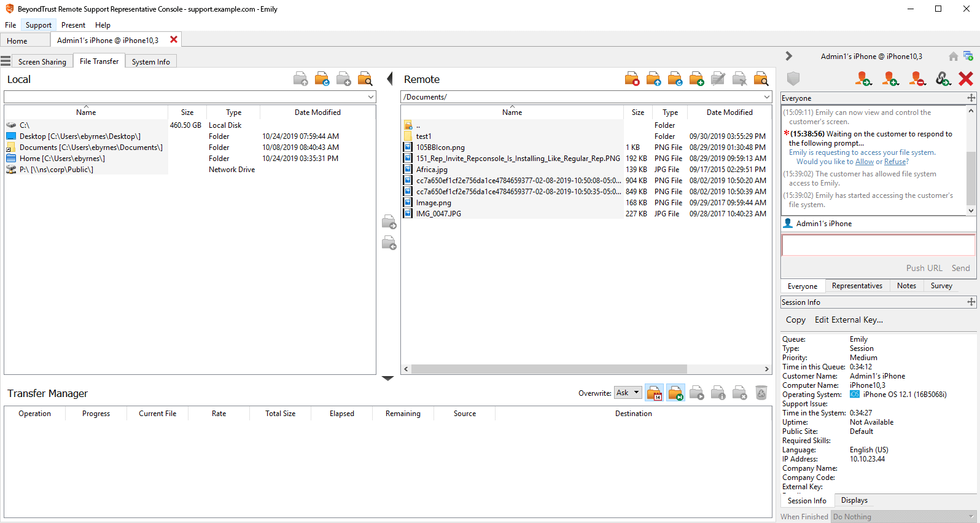
Task: Open the Present menu
Action: tap(73, 25)
